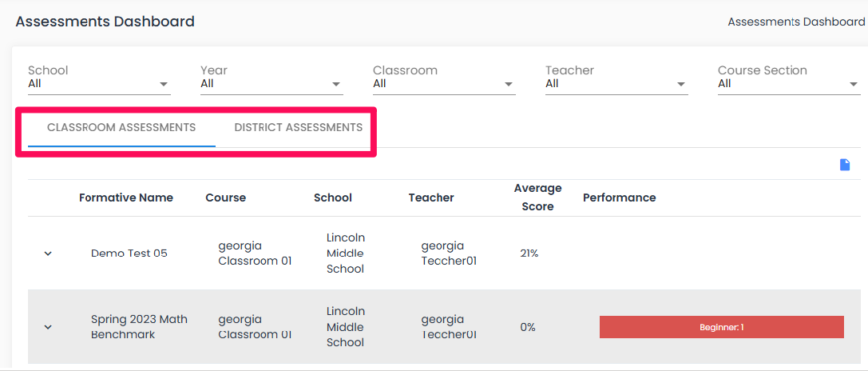Click the red Beginner: 1 performance bar
The height and width of the screenshot is (371, 868).
(721, 327)
